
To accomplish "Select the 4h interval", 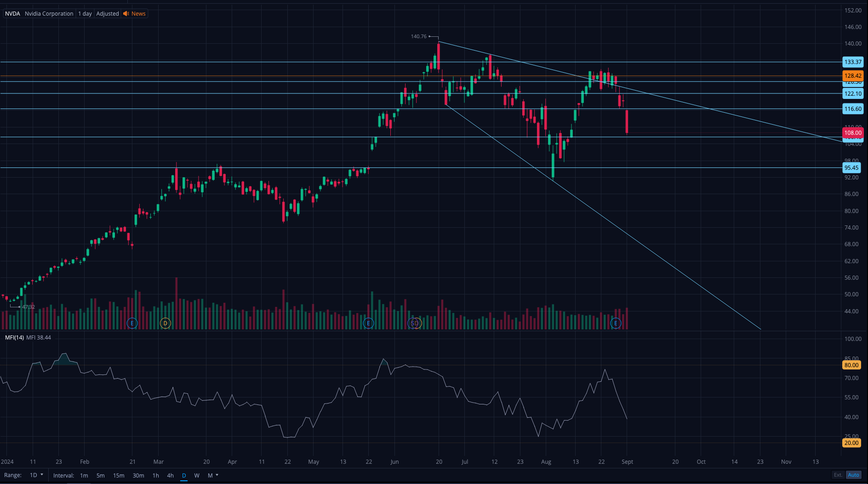I will point(170,475).
